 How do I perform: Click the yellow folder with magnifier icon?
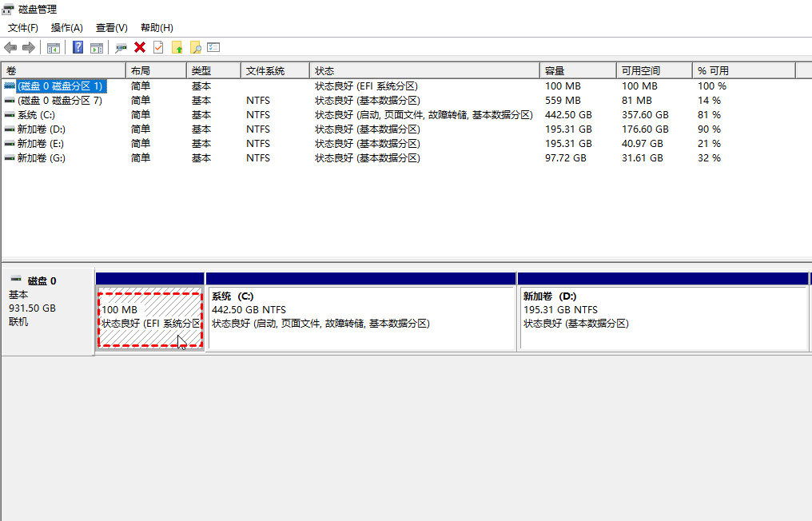tap(195, 48)
